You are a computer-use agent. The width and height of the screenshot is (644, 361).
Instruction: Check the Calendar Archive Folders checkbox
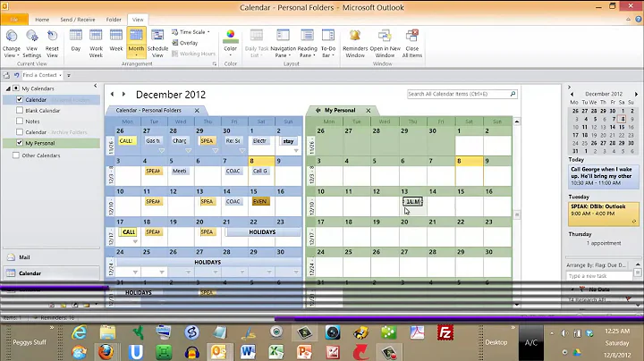tap(20, 131)
